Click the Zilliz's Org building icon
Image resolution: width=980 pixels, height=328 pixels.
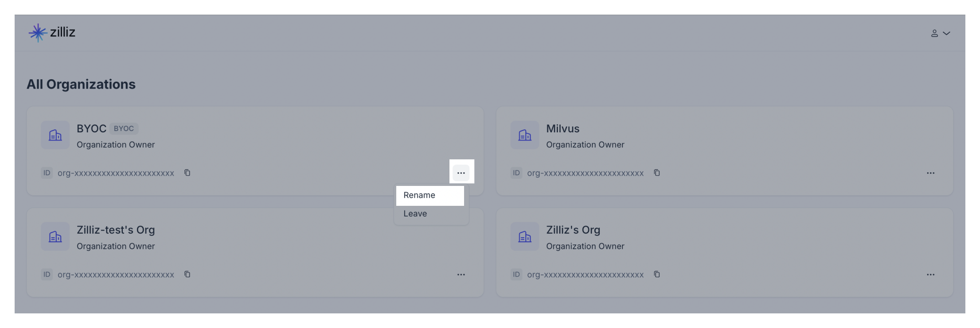525,236
